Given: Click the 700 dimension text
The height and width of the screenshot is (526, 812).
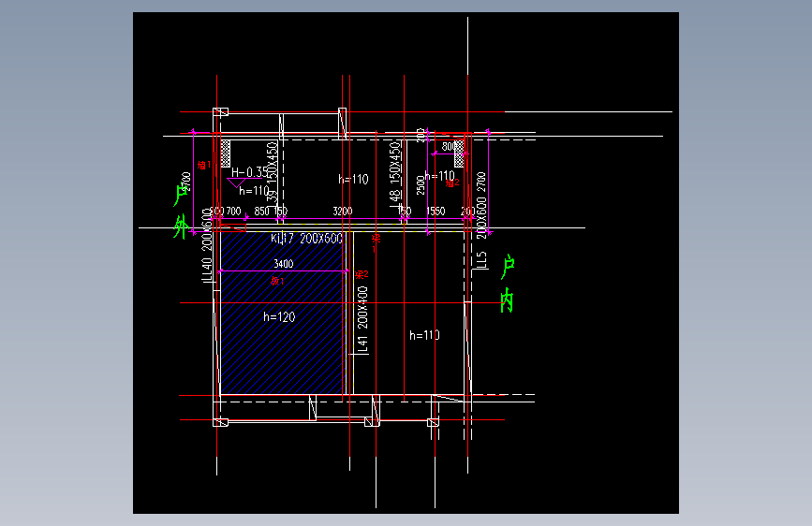Looking at the screenshot, I should pyautogui.click(x=233, y=212).
